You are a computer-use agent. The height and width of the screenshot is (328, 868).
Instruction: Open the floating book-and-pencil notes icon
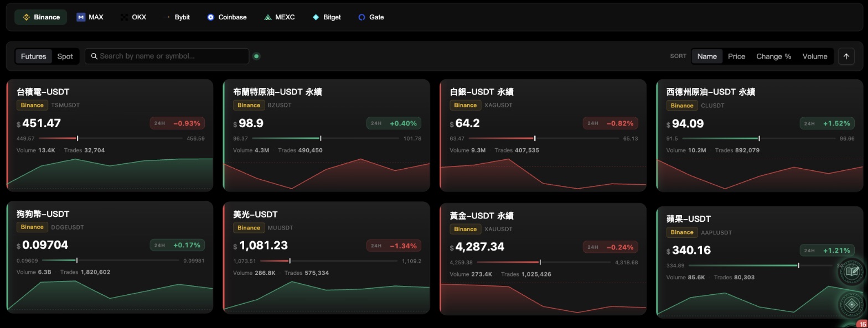click(x=852, y=272)
